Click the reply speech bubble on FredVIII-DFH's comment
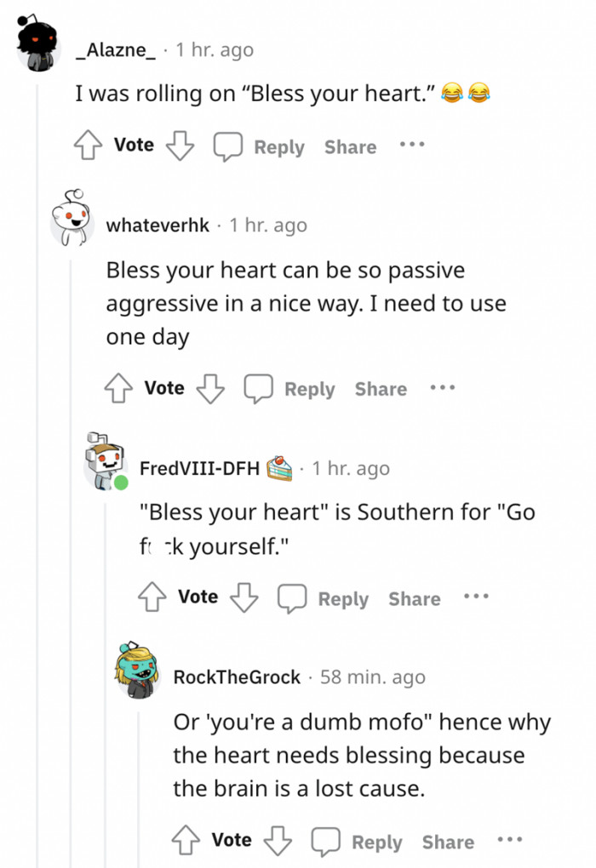The image size is (596, 868). coord(293,597)
